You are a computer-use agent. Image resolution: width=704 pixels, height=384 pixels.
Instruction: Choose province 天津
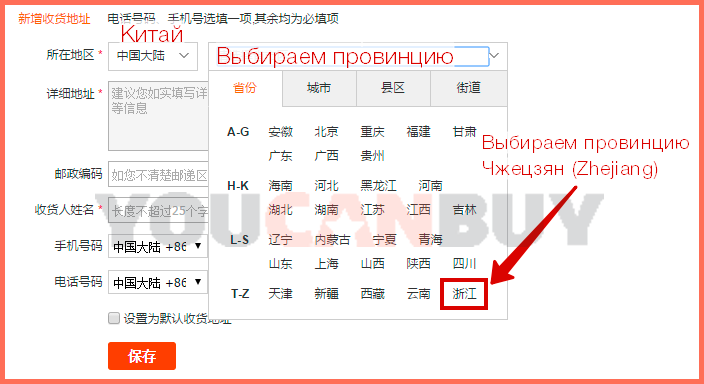click(x=280, y=294)
